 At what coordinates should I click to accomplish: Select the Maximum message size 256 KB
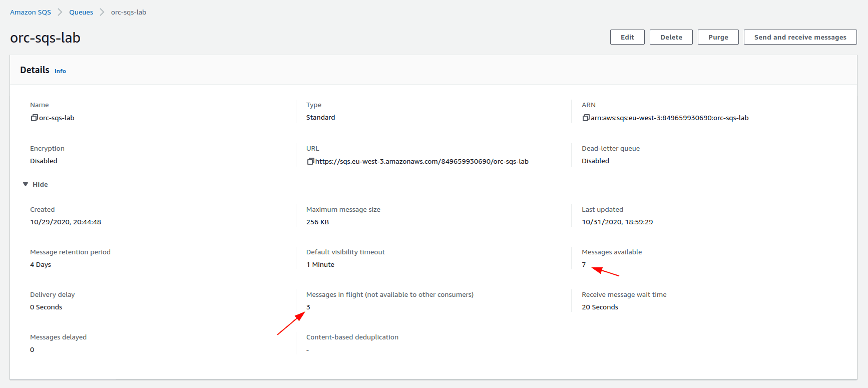317,222
